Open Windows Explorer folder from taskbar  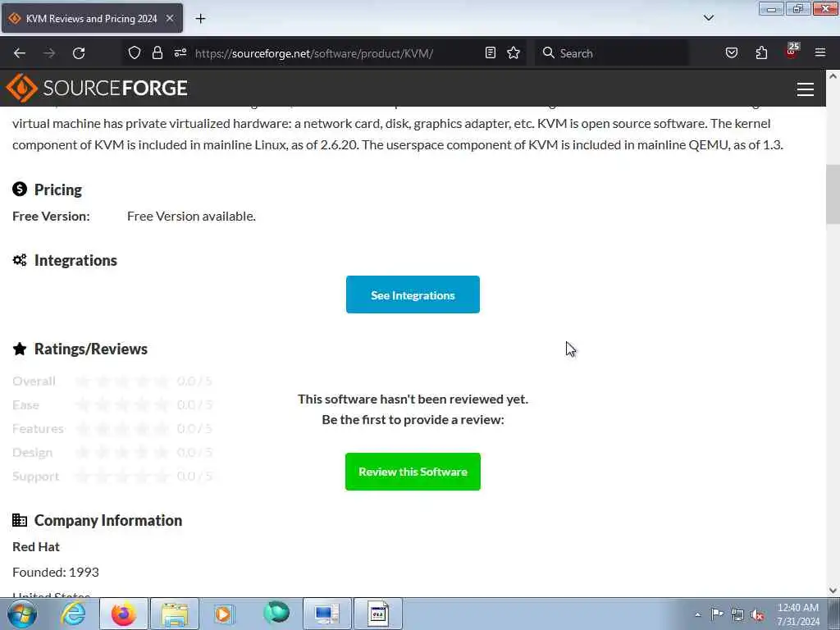tap(175, 614)
